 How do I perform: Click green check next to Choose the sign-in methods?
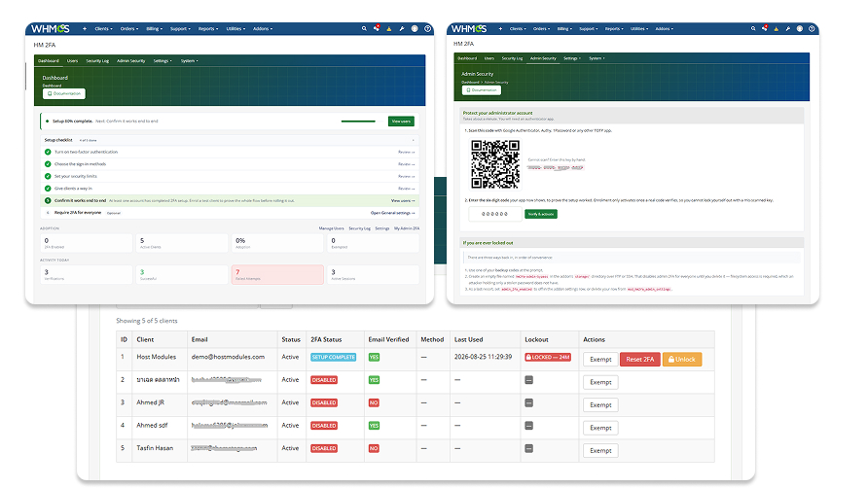48,164
